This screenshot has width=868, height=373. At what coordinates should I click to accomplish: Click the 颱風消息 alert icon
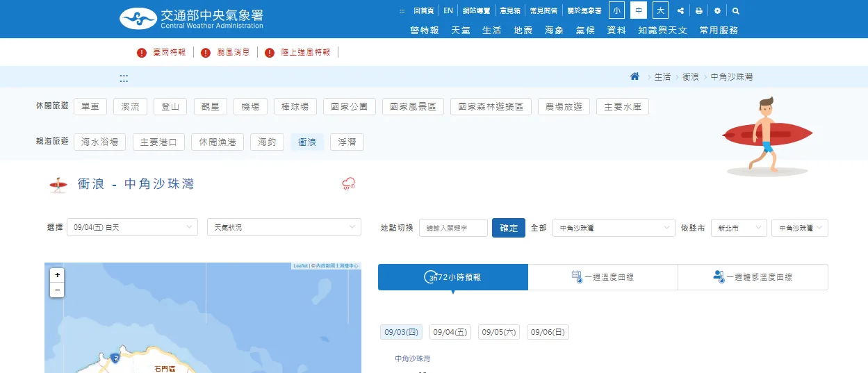pyautogui.click(x=206, y=52)
